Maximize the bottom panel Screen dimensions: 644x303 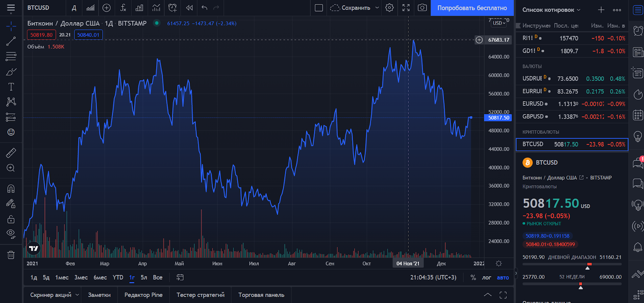pyautogui.click(x=503, y=295)
